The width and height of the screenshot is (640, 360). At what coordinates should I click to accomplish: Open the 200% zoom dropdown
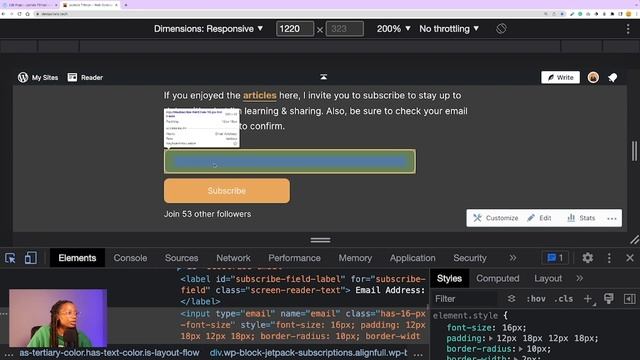click(x=393, y=29)
